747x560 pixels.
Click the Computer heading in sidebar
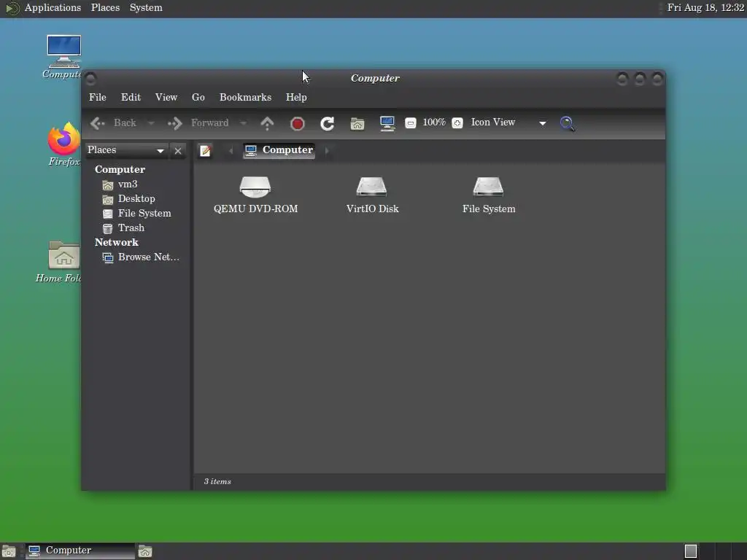click(120, 169)
